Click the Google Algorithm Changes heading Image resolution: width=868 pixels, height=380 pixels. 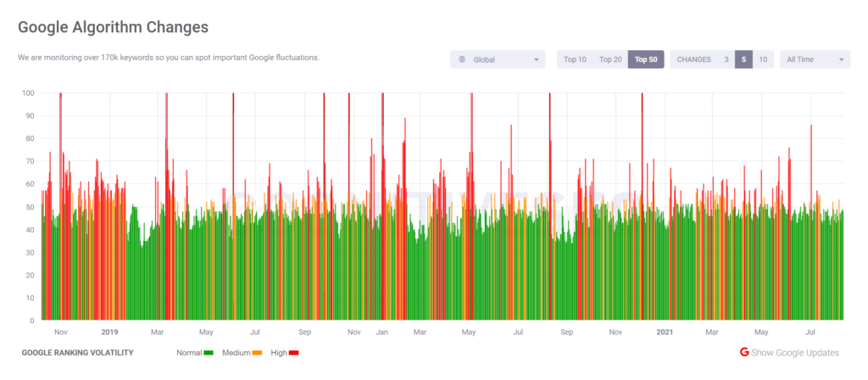tap(113, 27)
